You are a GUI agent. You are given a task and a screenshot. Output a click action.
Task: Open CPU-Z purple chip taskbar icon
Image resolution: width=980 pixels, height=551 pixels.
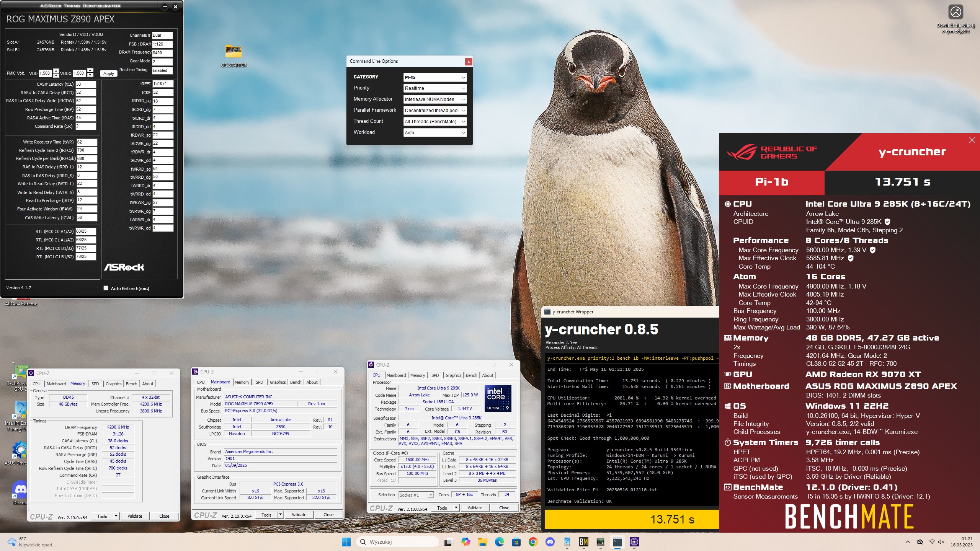coord(634,542)
